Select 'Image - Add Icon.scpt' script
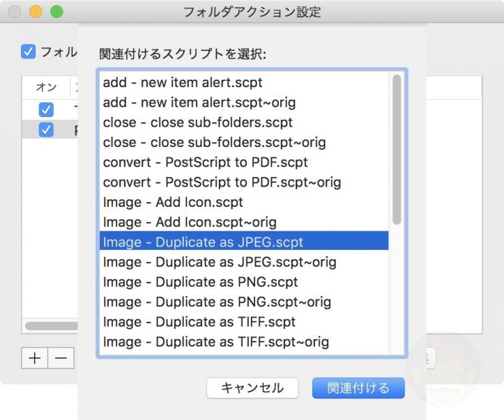 [x=244, y=202]
